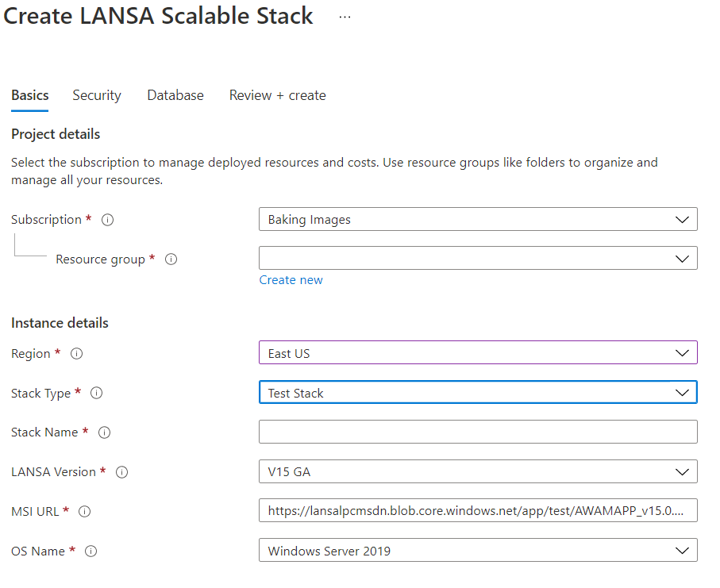Click the OS Name info icon
This screenshot has height=588, width=720.
tap(90, 551)
